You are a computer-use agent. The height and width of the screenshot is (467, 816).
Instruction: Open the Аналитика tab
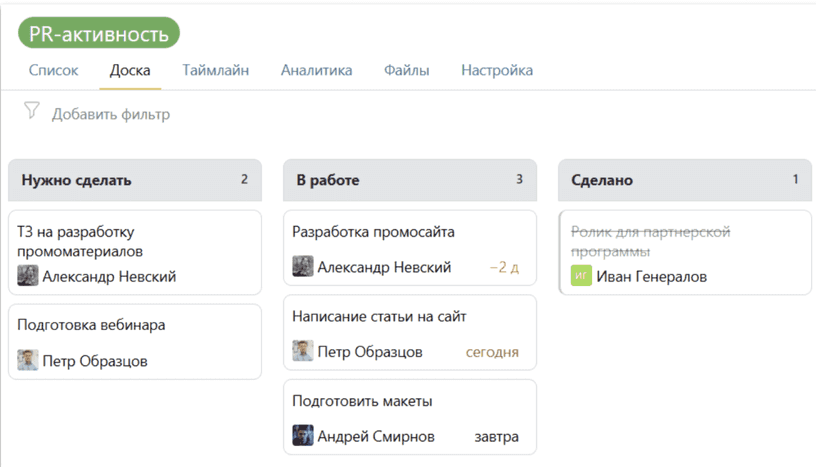pos(316,70)
